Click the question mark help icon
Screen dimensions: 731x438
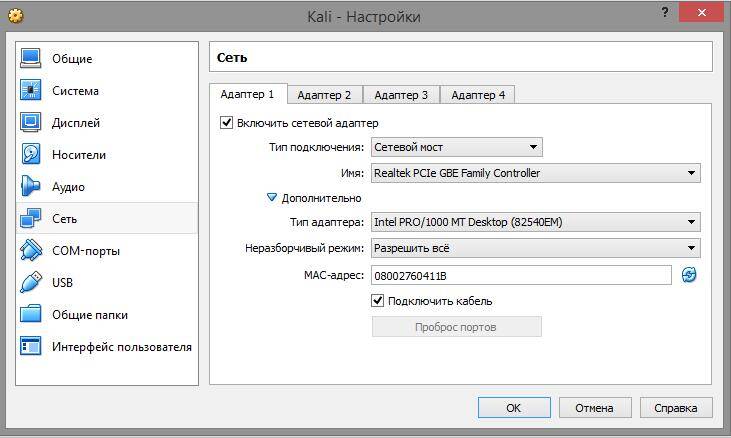[665, 12]
